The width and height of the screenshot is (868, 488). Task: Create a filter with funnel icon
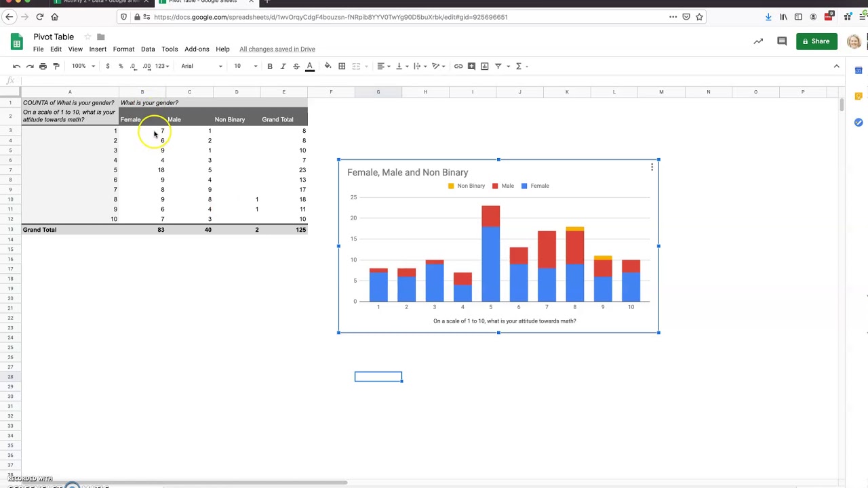[x=498, y=66]
